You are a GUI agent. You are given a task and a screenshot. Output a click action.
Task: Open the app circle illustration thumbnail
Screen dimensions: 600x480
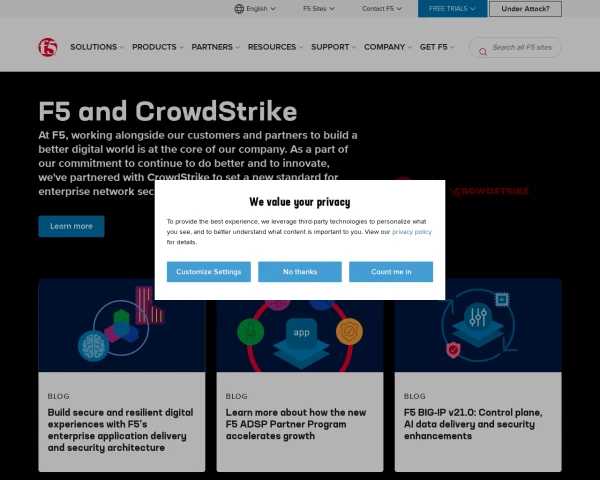click(x=300, y=336)
